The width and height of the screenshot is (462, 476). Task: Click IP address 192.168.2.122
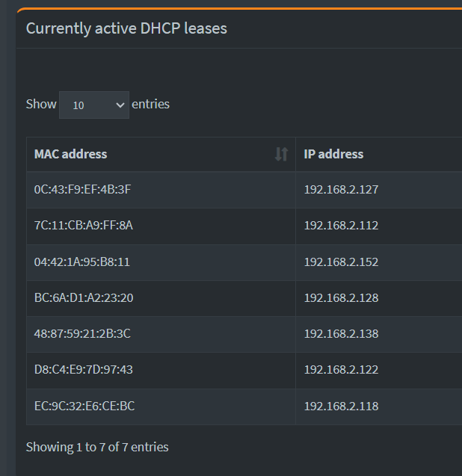point(341,369)
